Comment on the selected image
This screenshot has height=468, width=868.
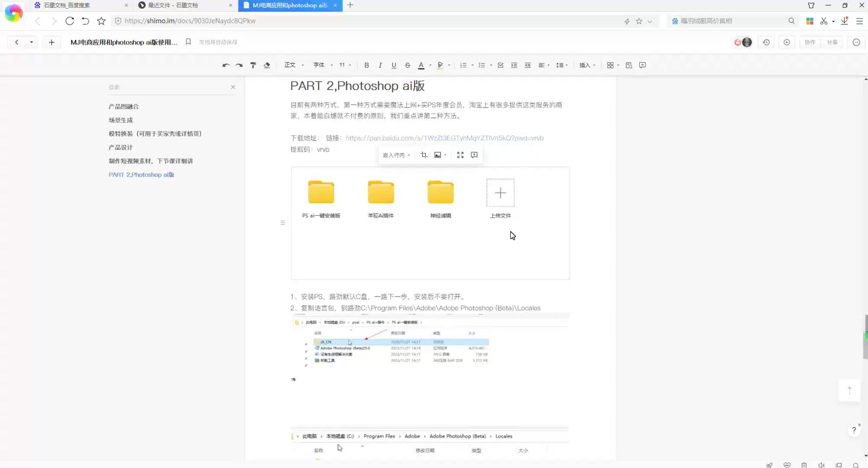(x=474, y=155)
